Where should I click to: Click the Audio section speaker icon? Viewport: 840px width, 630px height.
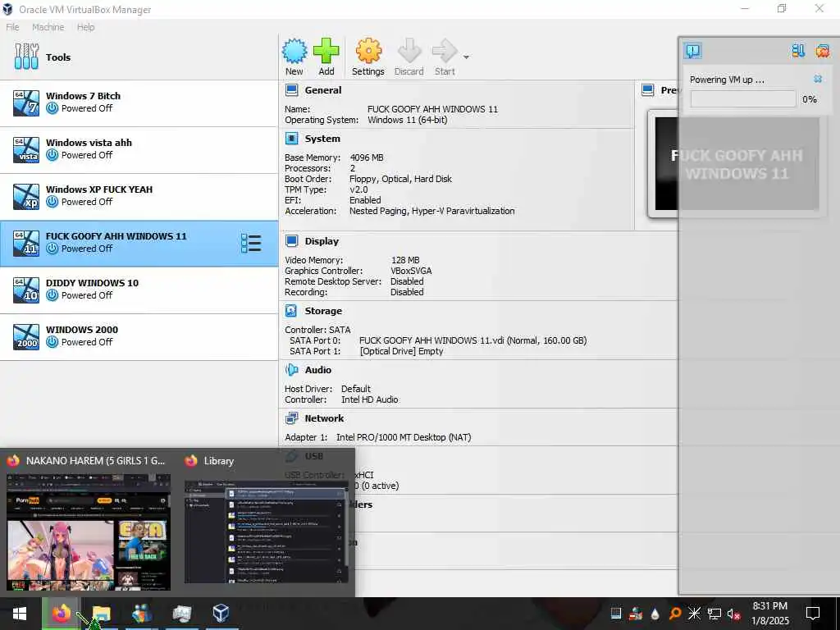pyautogui.click(x=291, y=370)
